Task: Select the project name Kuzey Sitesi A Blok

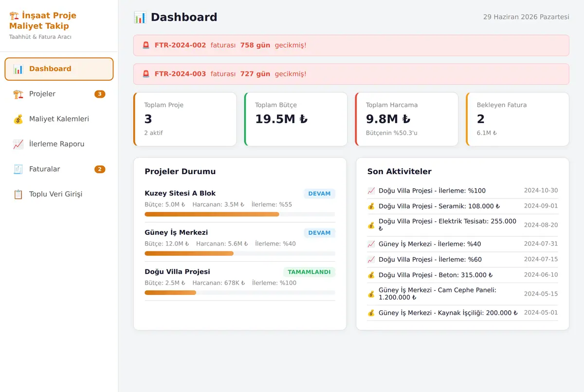Action: (x=180, y=193)
